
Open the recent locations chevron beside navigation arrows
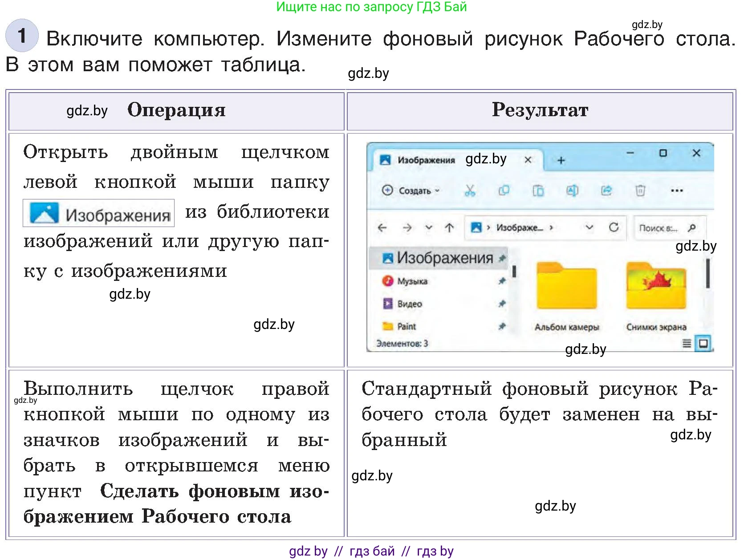429,228
